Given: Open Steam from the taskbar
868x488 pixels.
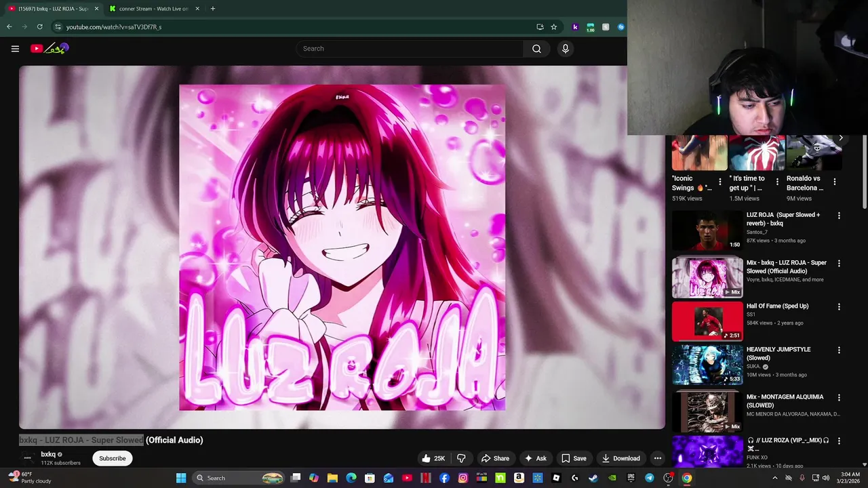Looking at the screenshot, I should (593, 478).
